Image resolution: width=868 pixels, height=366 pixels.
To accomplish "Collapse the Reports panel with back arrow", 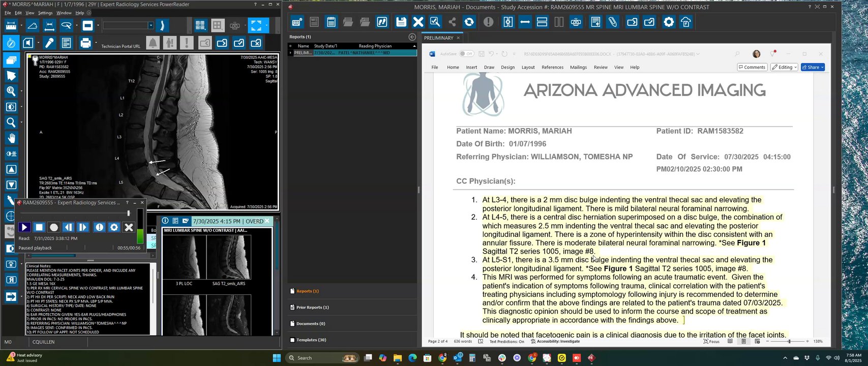I will click(x=412, y=37).
